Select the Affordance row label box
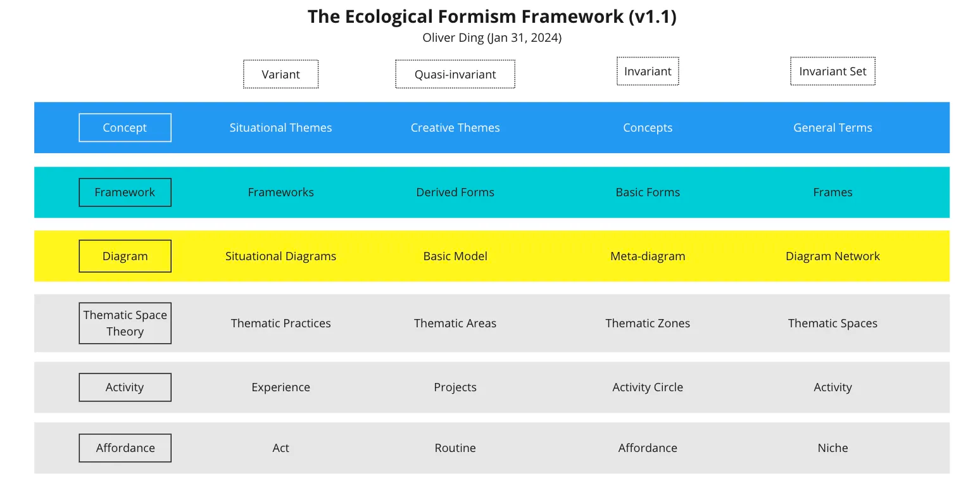Image resolution: width=980 pixels, height=483 pixels. coord(125,448)
